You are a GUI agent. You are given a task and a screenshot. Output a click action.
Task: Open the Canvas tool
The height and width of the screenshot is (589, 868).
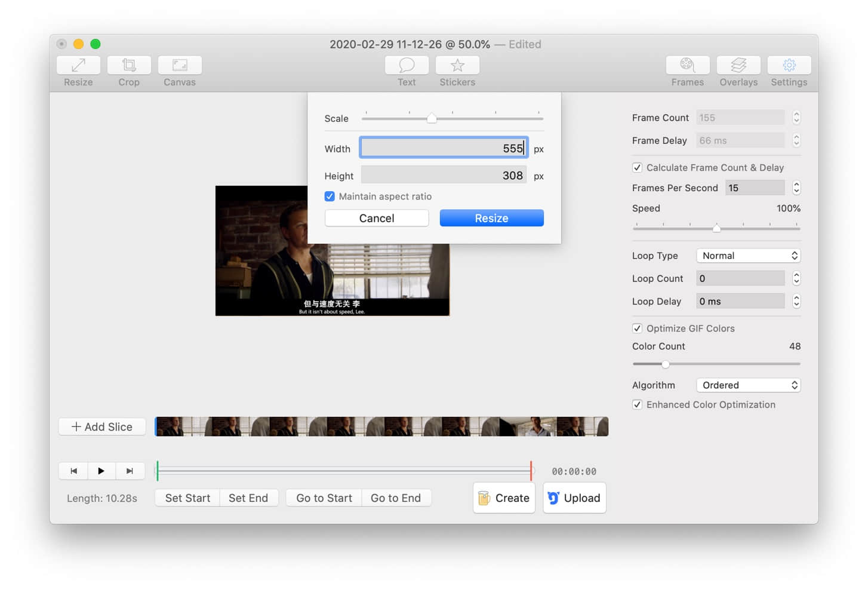(x=180, y=65)
